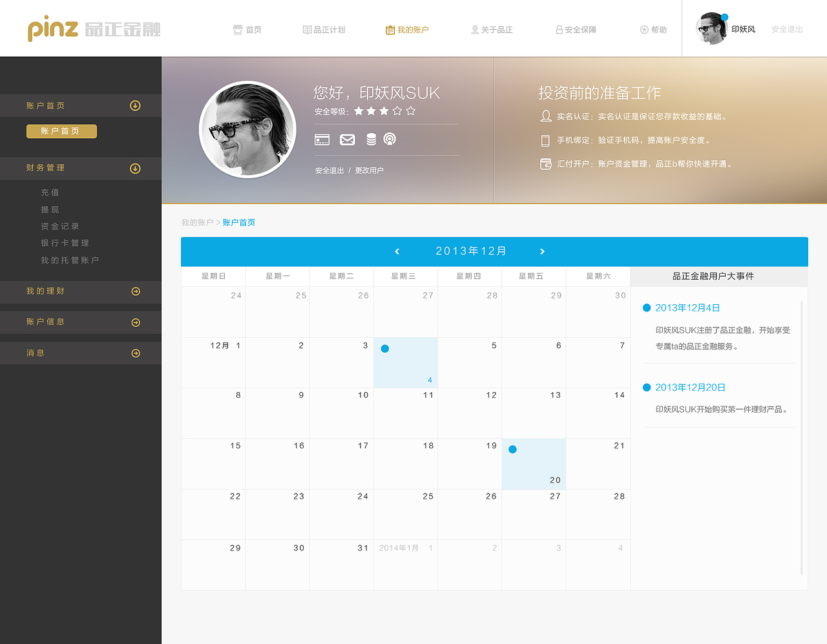Expand the 消息 sidebar section arrow
The image size is (827, 644).
tap(136, 353)
